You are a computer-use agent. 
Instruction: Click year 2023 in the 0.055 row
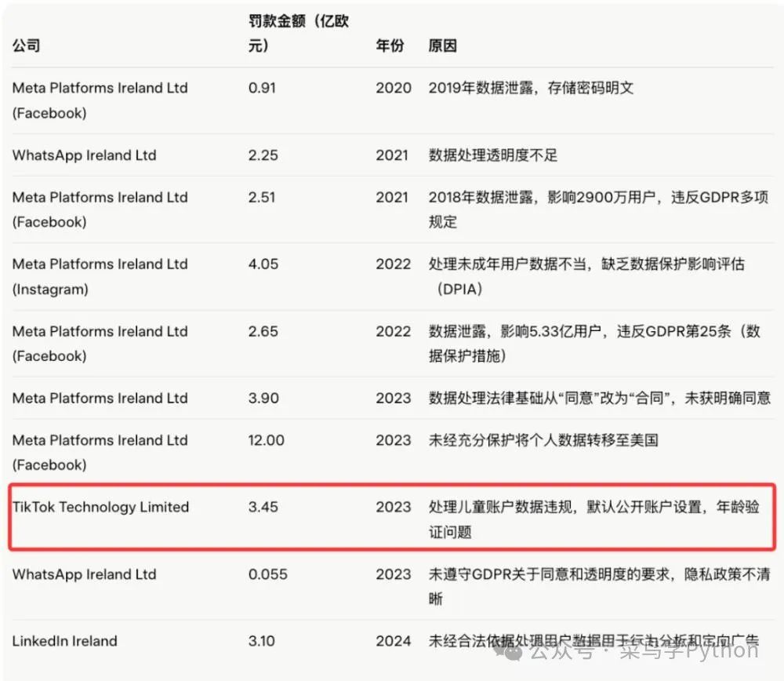point(394,574)
